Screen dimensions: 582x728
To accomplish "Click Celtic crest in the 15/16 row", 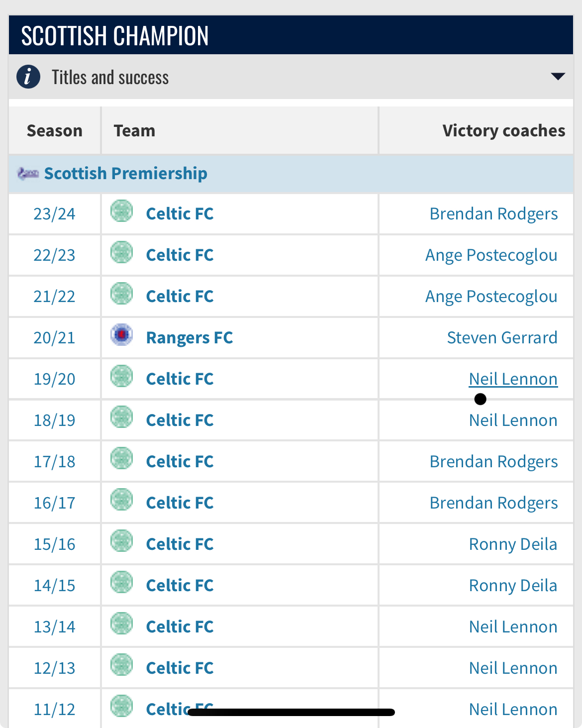I will click(121, 541).
